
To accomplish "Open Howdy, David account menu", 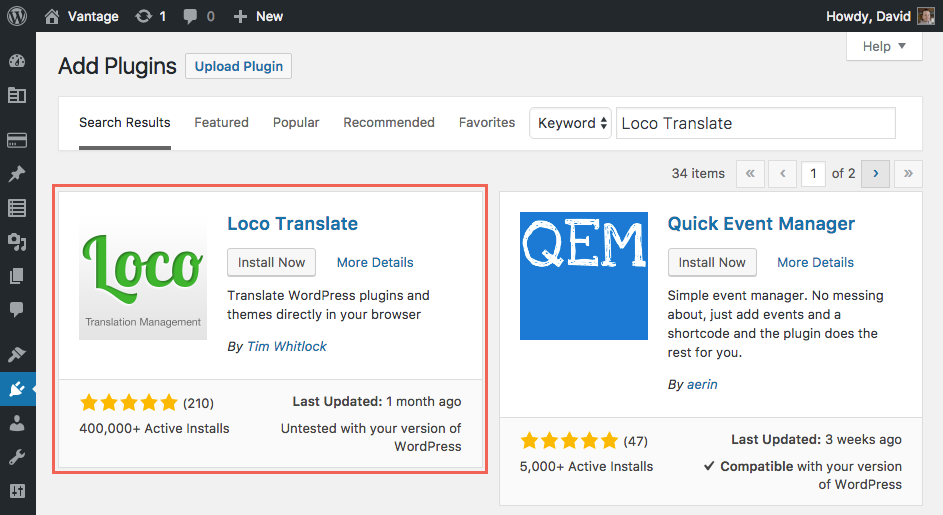I will 868,16.
